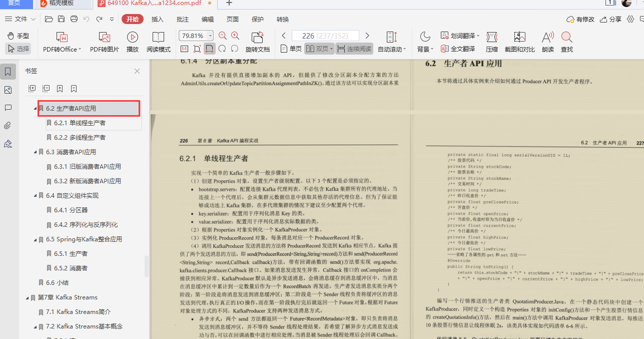Switch to the 批注 ribbon tab
The height and width of the screenshot is (339, 644).
click(183, 19)
